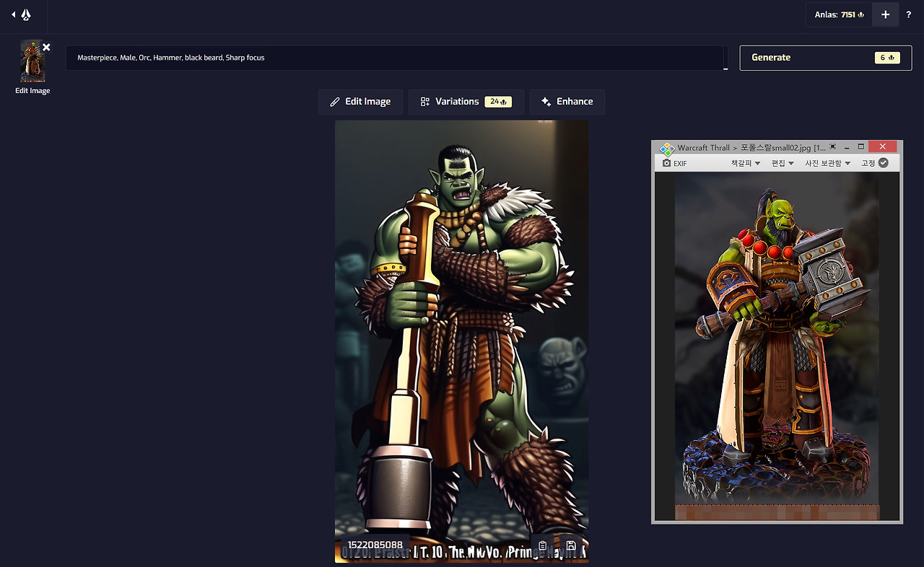Click the Anlas balance 7151 display
Viewport: 924px width, 567px height.
(x=839, y=14)
